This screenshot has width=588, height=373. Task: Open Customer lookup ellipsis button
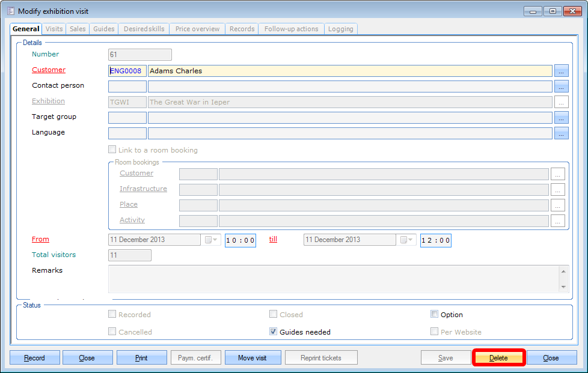(561, 71)
